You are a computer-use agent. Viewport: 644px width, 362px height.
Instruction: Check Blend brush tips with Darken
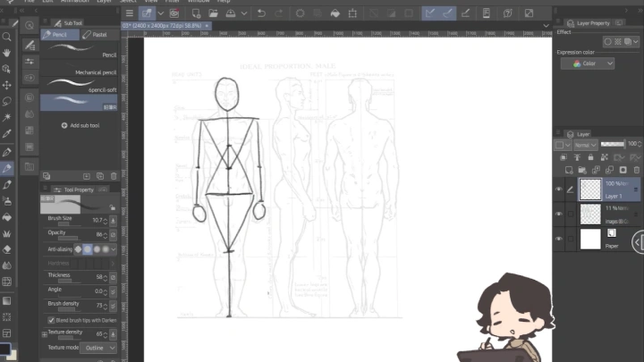(51, 320)
